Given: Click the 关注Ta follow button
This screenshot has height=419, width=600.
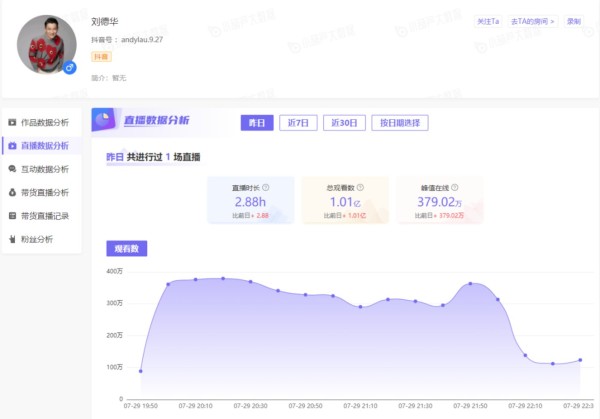Looking at the screenshot, I should (488, 21).
